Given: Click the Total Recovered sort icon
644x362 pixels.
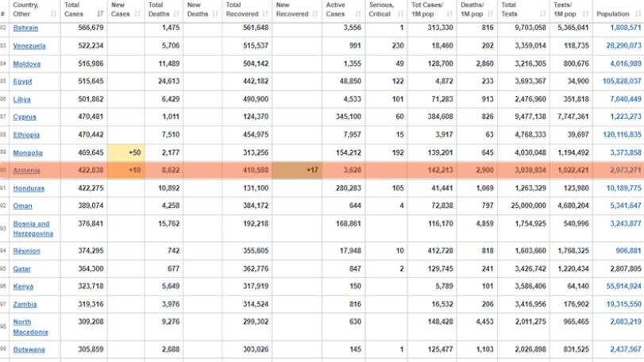Looking at the screenshot, I should click(265, 14).
